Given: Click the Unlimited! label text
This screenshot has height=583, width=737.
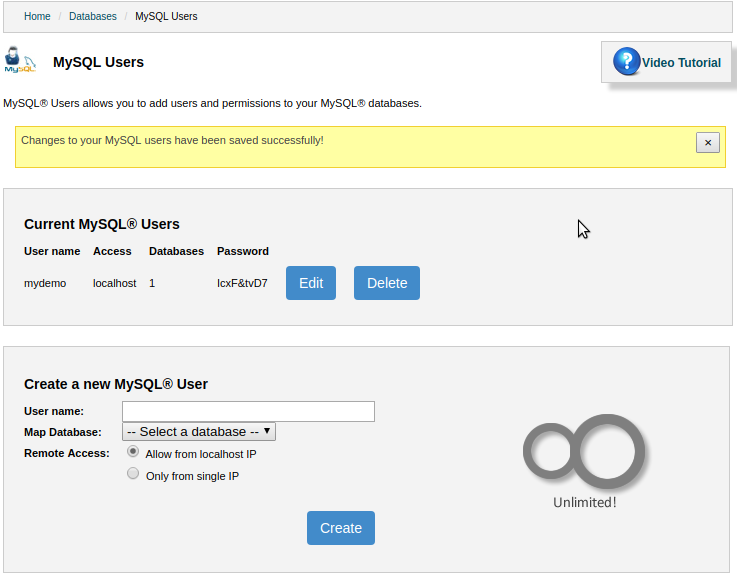Looking at the screenshot, I should (x=584, y=503).
